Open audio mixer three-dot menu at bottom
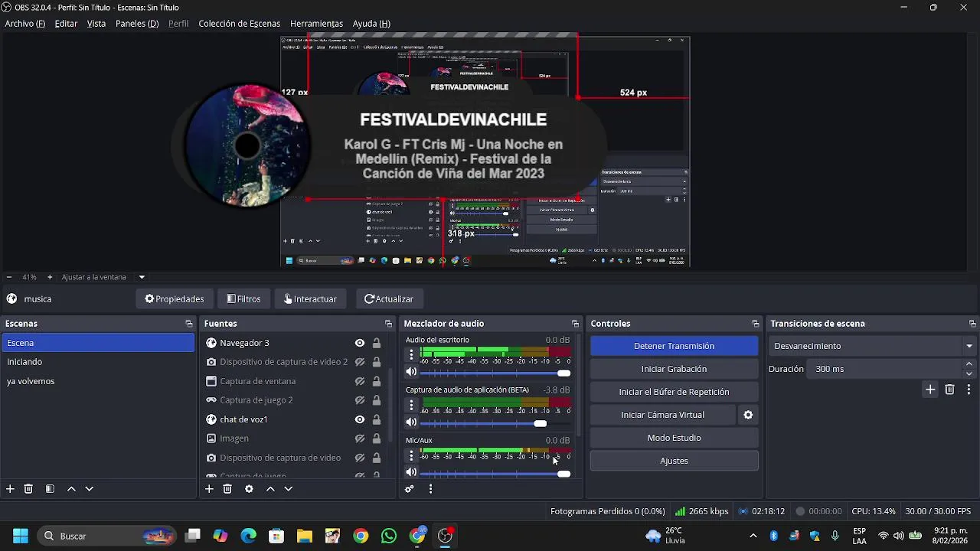The height and width of the screenshot is (551, 980). [x=430, y=489]
